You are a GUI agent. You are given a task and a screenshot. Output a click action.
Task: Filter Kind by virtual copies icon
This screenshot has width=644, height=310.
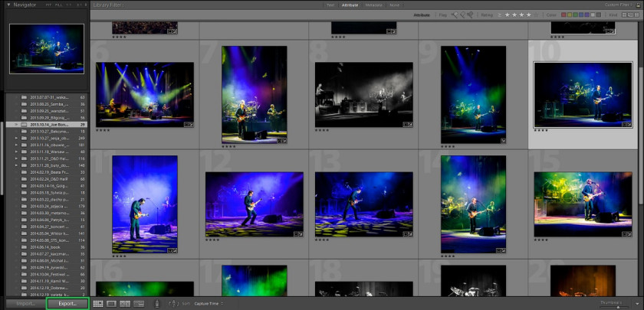coord(630,15)
